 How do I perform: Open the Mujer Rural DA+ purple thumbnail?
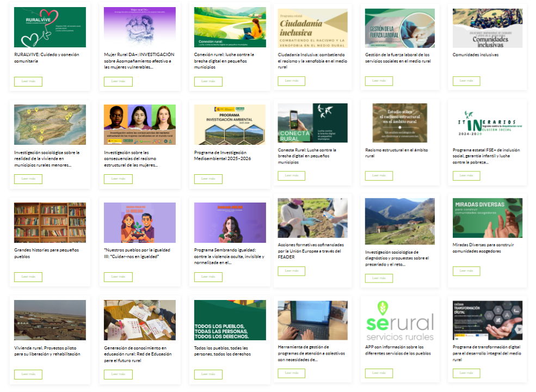[140, 27]
